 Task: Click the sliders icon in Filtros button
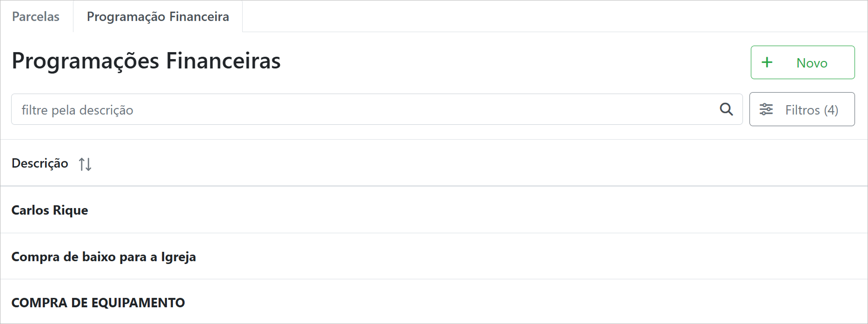(x=766, y=109)
